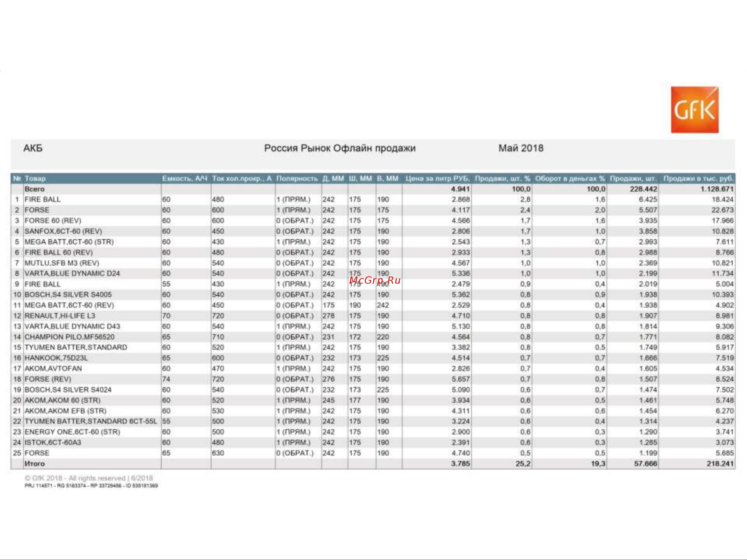747x560 pixels.
Task: Select the 'Товар' column header
Action: pyautogui.click(x=35, y=179)
